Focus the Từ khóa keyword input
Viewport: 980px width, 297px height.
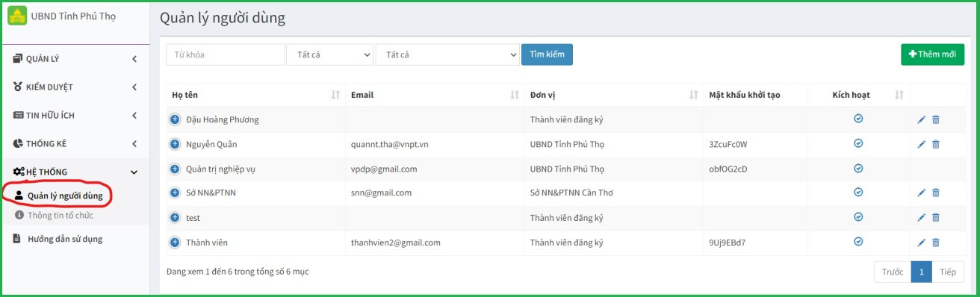pyautogui.click(x=226, y=54)
